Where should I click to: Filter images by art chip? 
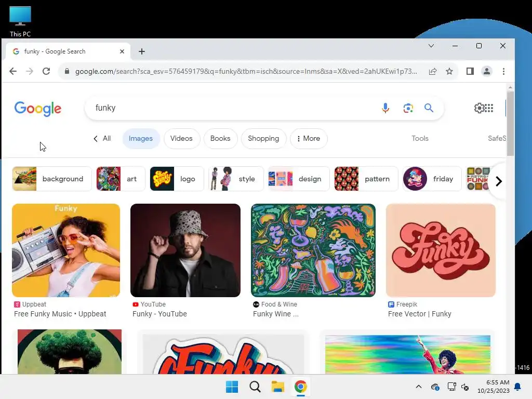tap(121, 179)
